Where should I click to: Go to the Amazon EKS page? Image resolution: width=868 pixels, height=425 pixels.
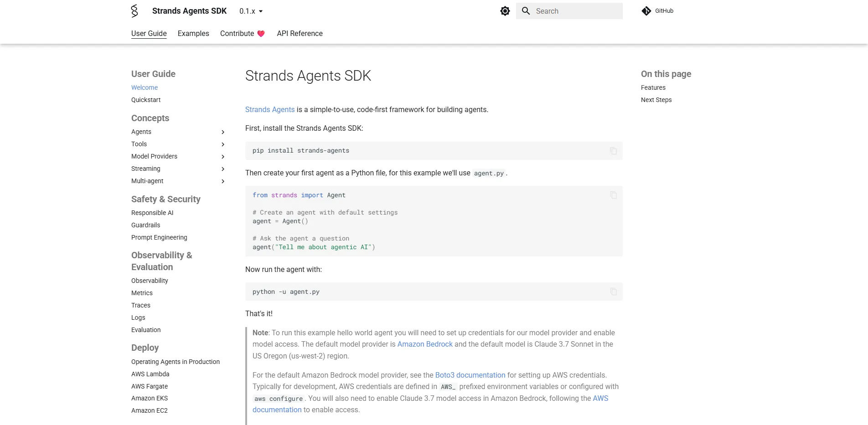click(x=150, y=398)
